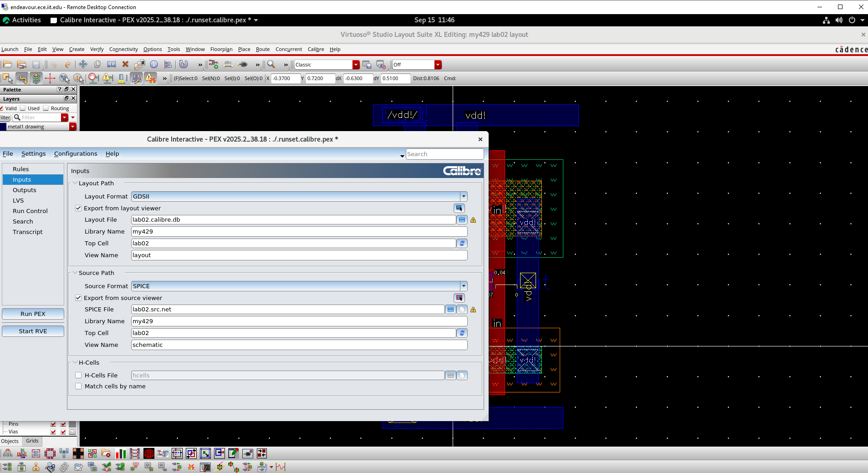The image size is (868, 473).
Task: Open the Classic workspace dropdown
Action: [356, 65]
